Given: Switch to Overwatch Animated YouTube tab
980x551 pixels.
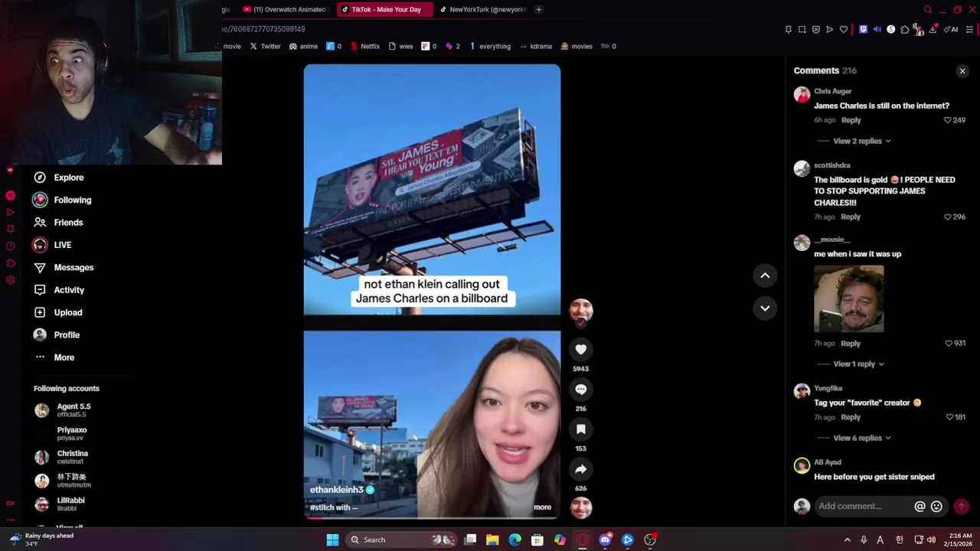Looking at the screenshot, I should [x=285, y=9].
